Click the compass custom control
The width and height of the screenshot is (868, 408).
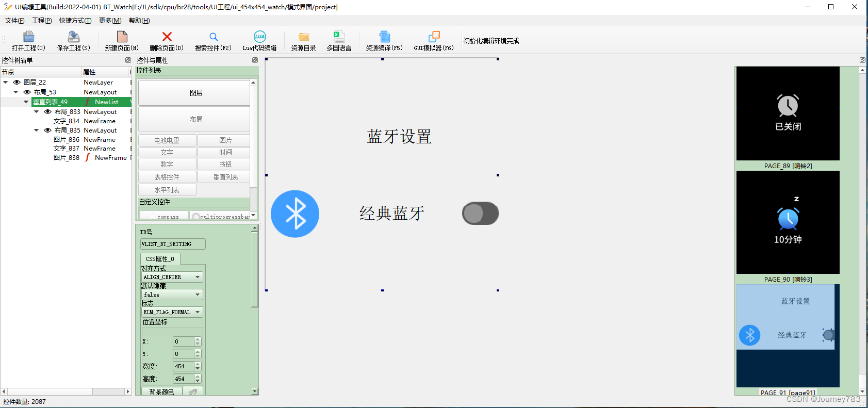(x=163, y=216)
